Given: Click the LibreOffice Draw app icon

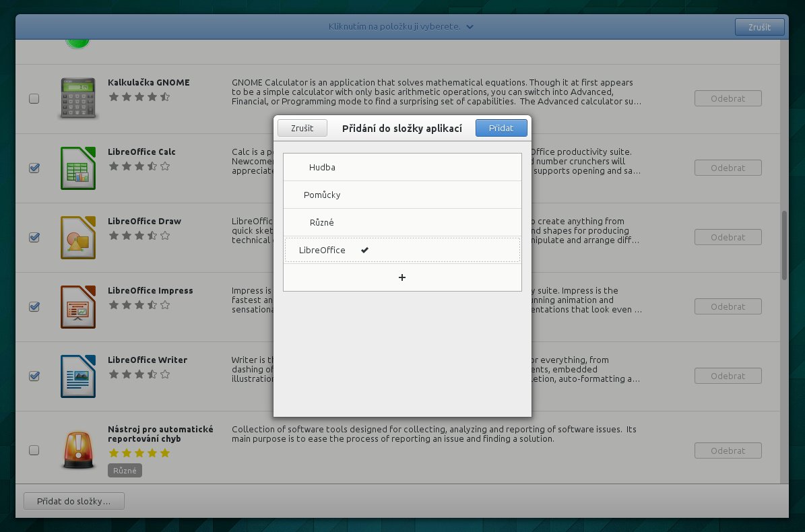Looking at the screenshot, I should 78,238.
